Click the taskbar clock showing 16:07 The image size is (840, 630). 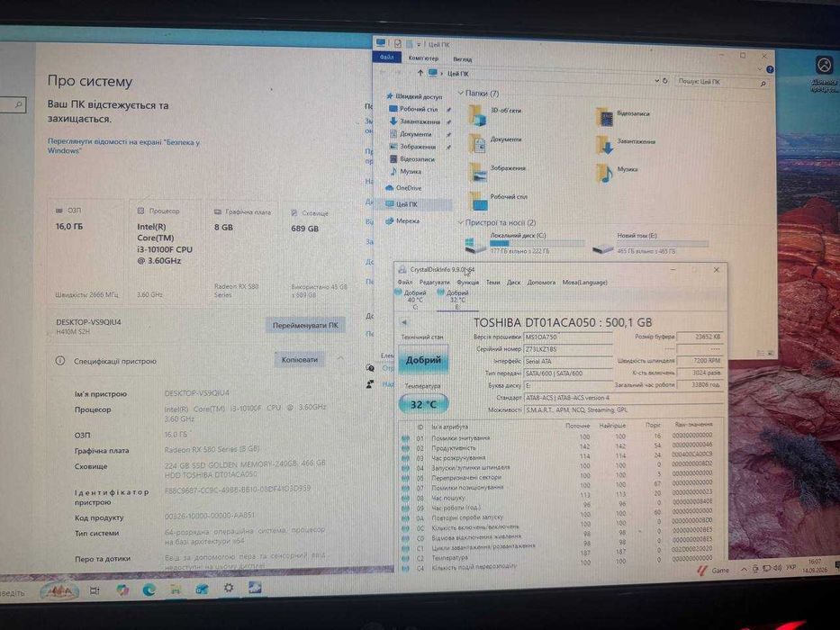tap(815, 566)
